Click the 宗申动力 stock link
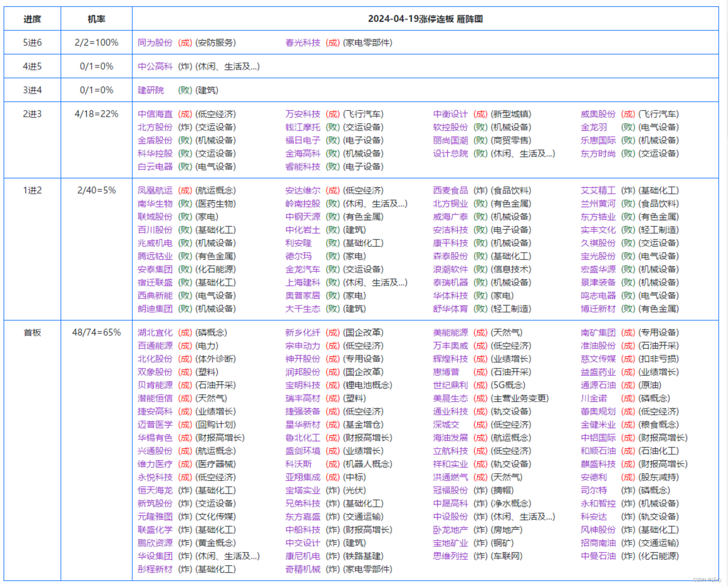 (303, 346)
